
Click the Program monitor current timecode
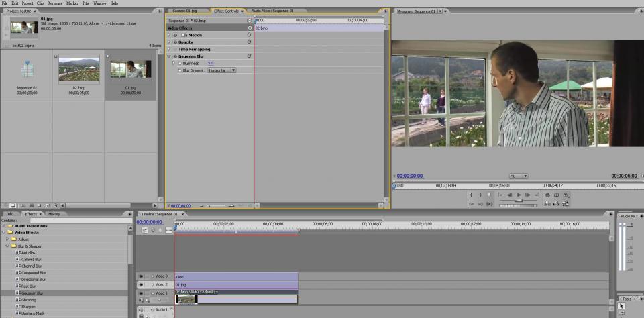pyautogui.click(x=410, y=176)
